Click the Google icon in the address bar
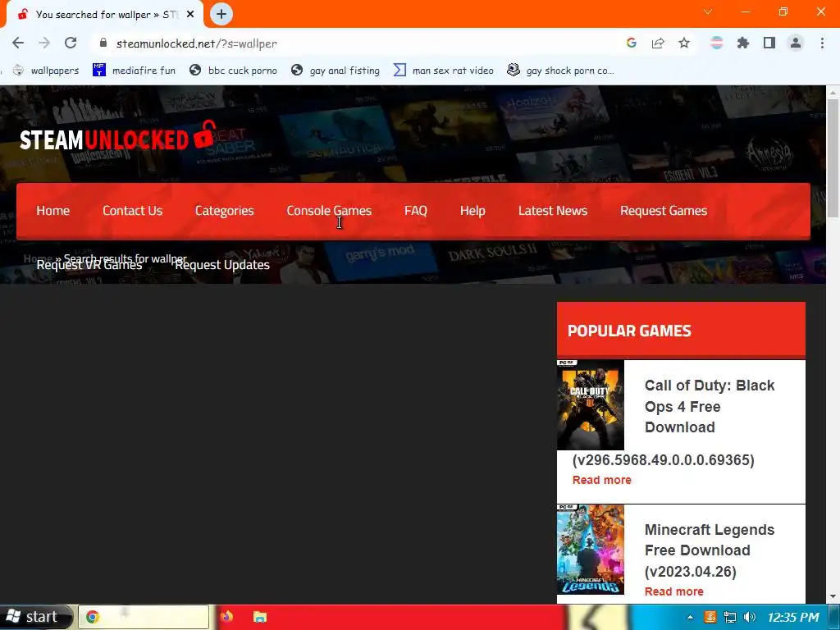The width and height of the screenshot is (840, 630). 632,43
